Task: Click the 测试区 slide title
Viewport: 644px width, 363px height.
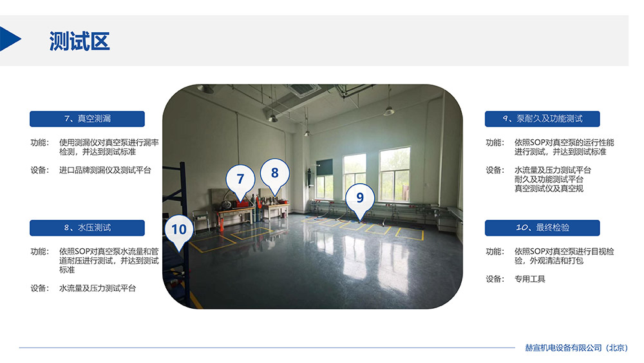Action: tap(80, 41)
